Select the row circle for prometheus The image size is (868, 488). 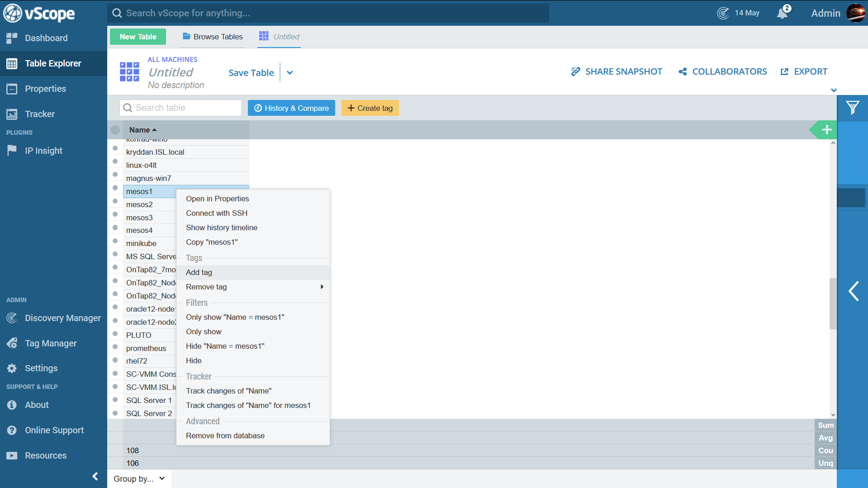pos(115,347)
